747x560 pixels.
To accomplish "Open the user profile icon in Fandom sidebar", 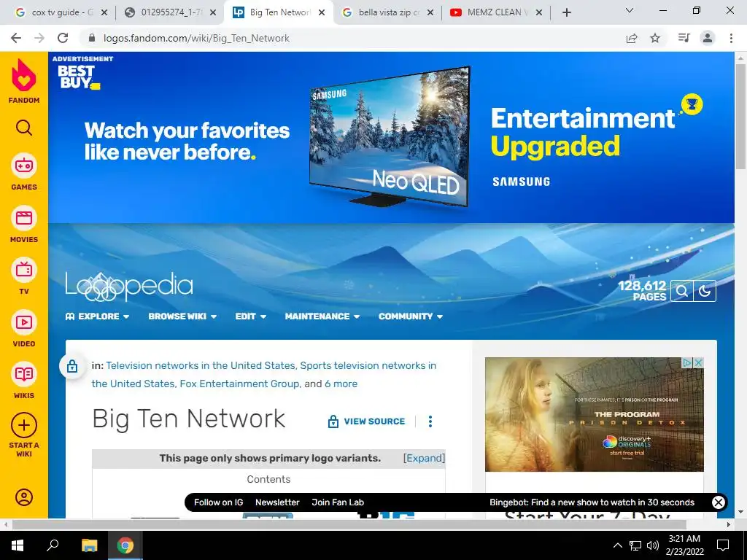I will pyautogui.click(x=24, y=497).
